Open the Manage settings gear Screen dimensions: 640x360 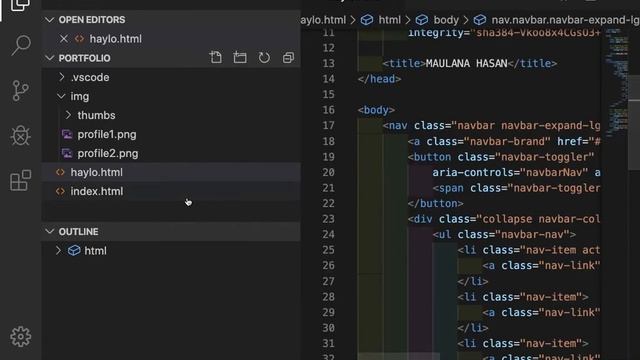[x=20, y=337]
